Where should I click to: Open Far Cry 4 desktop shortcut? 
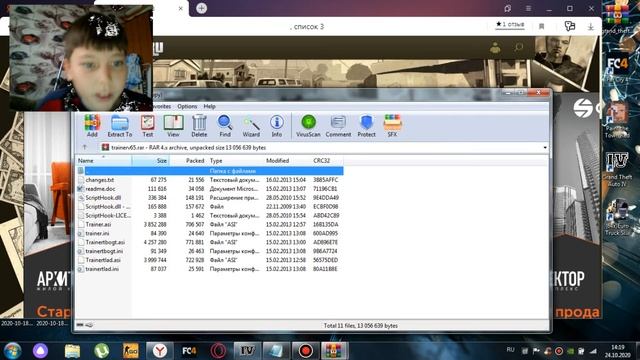point(617,69)
